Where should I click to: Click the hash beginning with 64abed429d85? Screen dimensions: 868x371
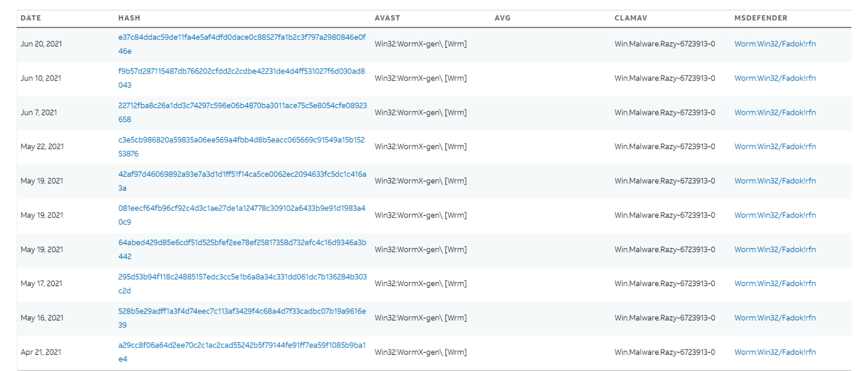(242, 242)
